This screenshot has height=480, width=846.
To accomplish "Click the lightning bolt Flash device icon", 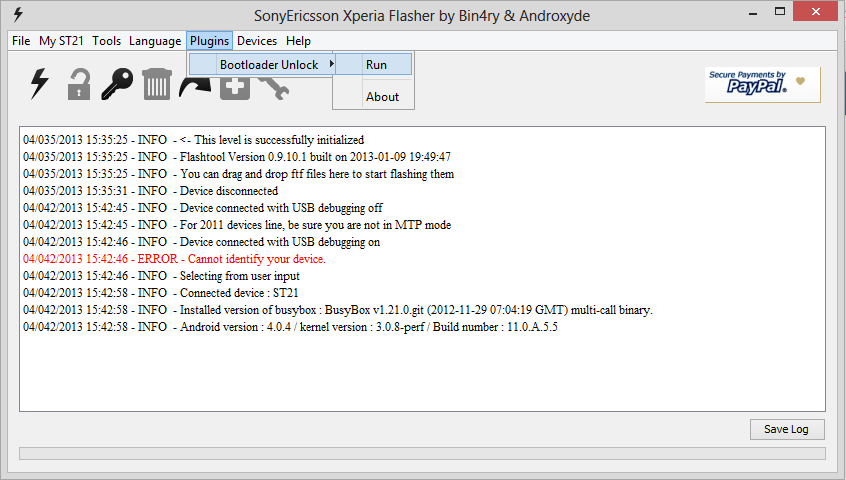I will pyautogui.click(x=39, y=84).
